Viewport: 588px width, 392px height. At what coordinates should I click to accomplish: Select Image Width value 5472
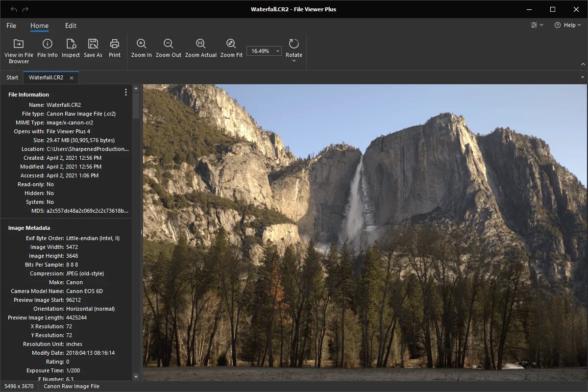[x=72, y=247]
